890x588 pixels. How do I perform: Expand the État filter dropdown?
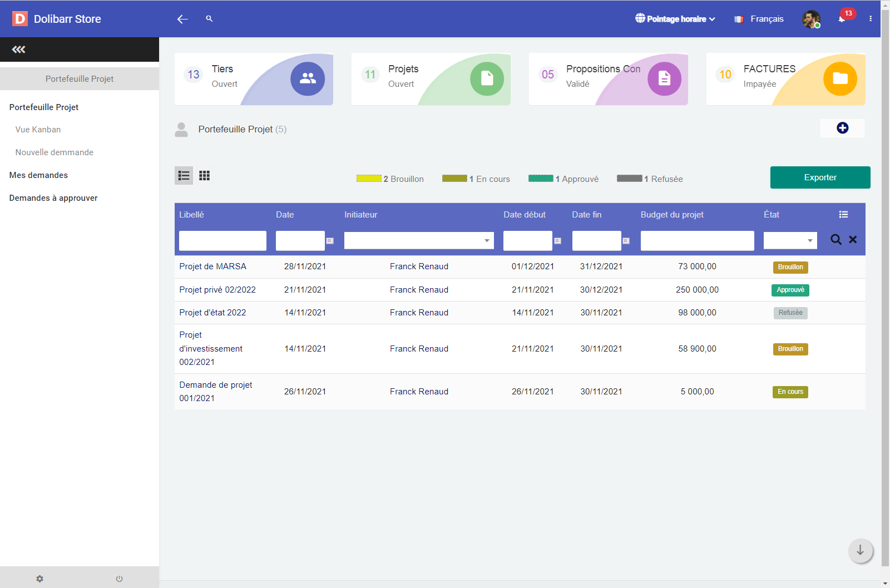tap(810, 241)
